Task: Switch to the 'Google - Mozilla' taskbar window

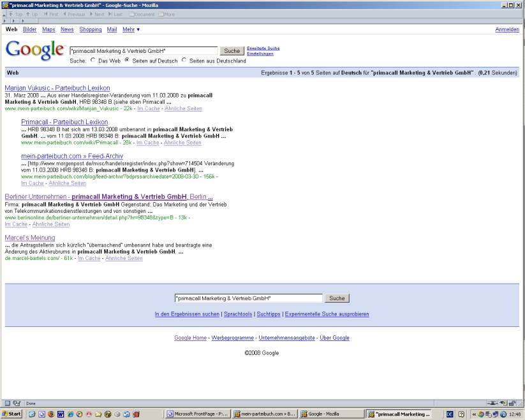Action: pos(331,414)
